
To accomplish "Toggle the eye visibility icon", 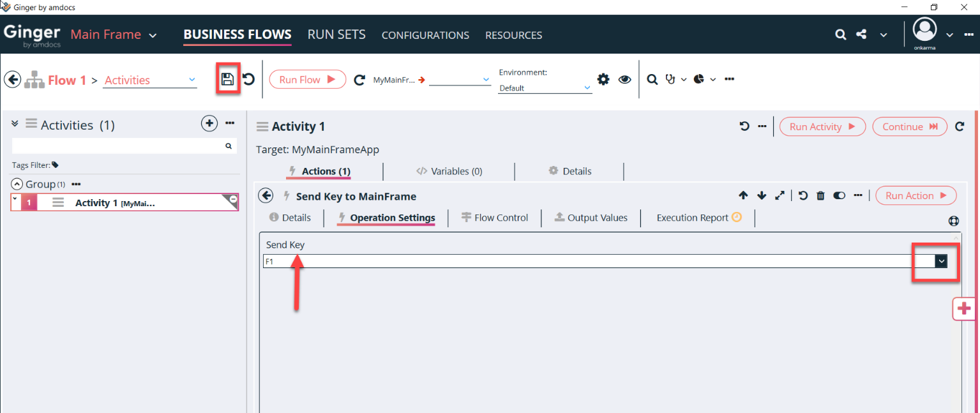I will click(624, 79).
